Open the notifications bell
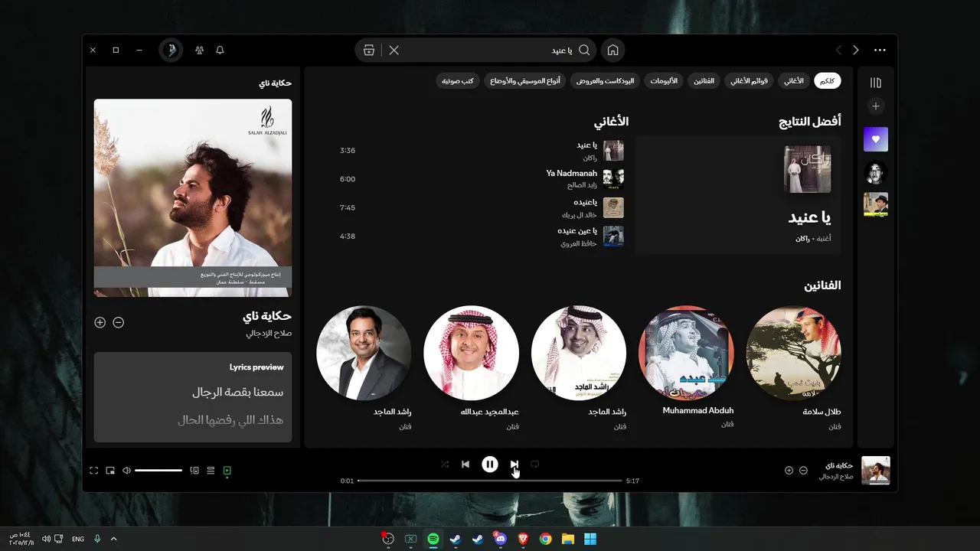 220,50
